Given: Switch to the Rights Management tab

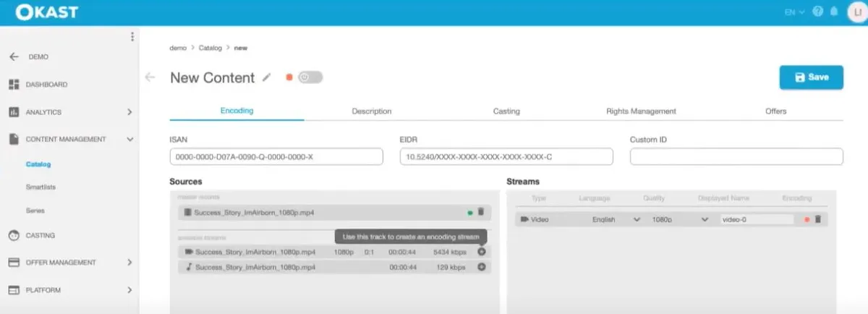Looking at the screenshot, I should pos(641,111).
